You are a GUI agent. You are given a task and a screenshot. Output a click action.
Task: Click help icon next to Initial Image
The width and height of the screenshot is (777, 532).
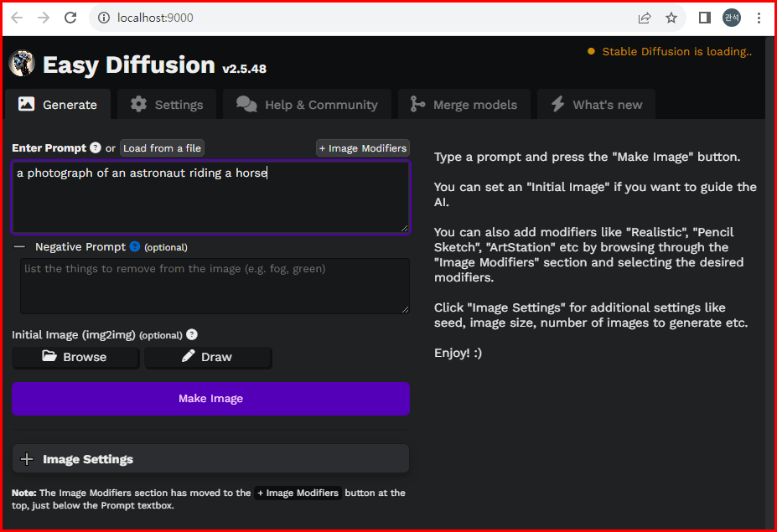point(192,334)
